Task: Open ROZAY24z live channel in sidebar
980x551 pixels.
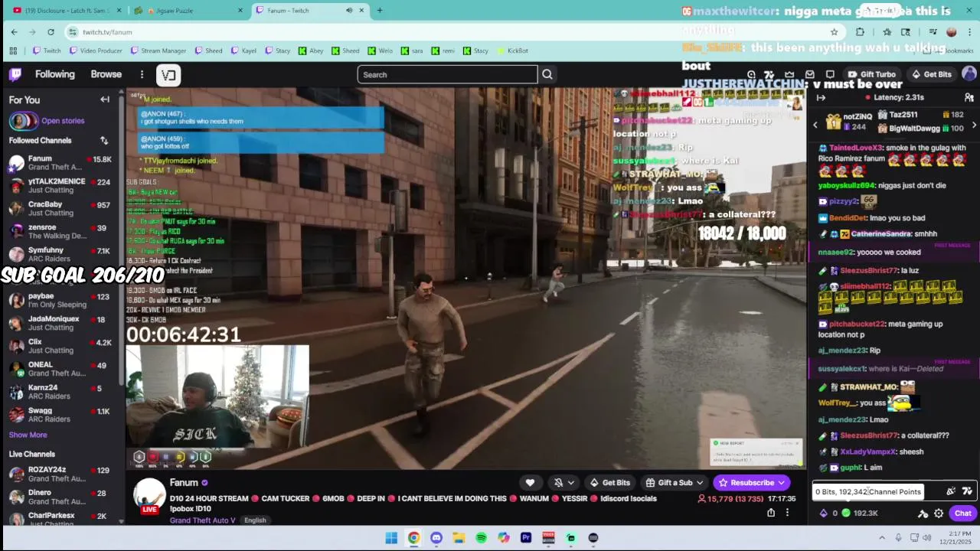Action: tap(60, 474)
